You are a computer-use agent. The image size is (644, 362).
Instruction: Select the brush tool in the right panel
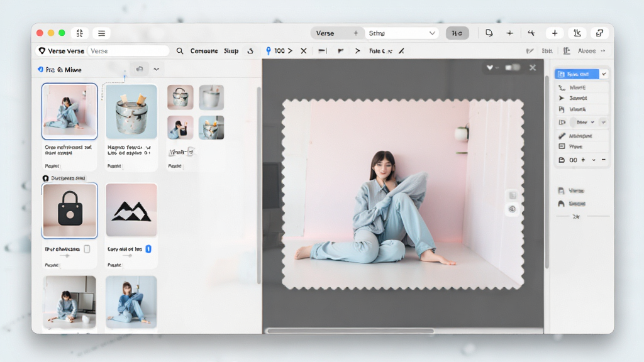point(562,136)
